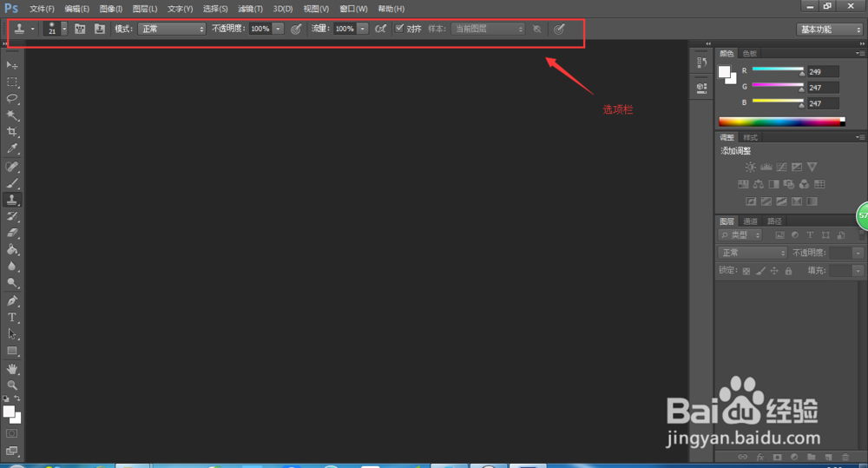Open the 模式 blend mode dropdown
The width and height of the screenshot is (868, 468).
pos(172,29)
